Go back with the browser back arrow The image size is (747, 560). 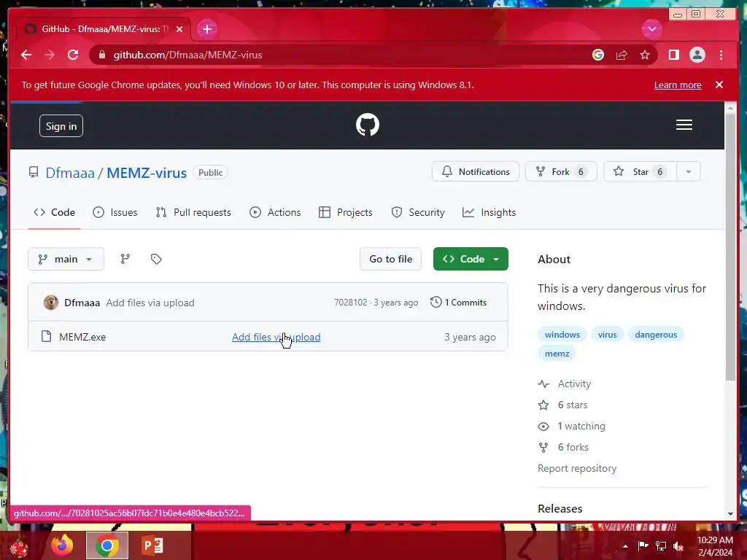tap(26, 55)
